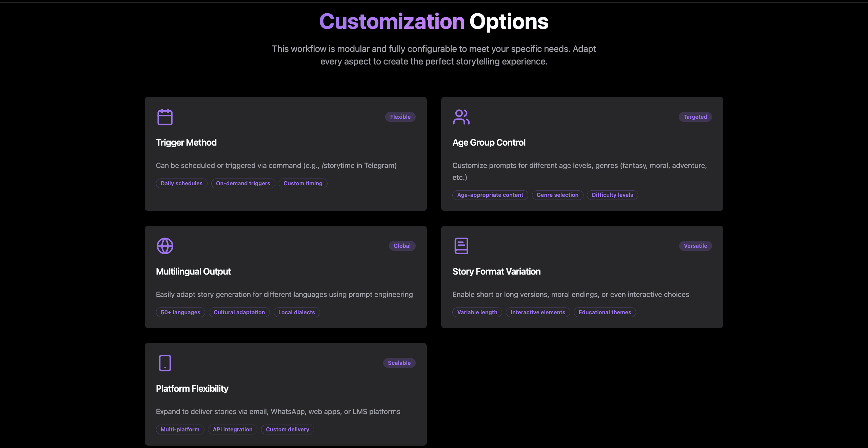Screen dimensions: 868x448
Task: Select the Targeted badge
Action: 695,117
